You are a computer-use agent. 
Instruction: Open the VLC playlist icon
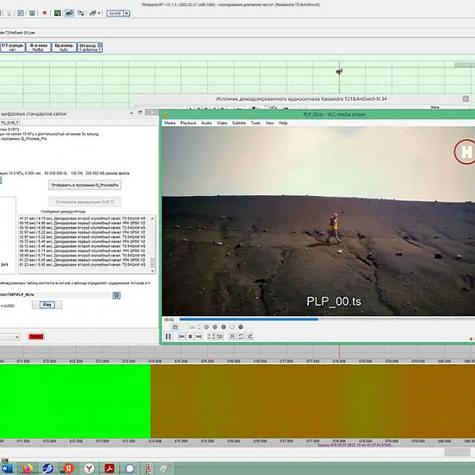[232, 337]
